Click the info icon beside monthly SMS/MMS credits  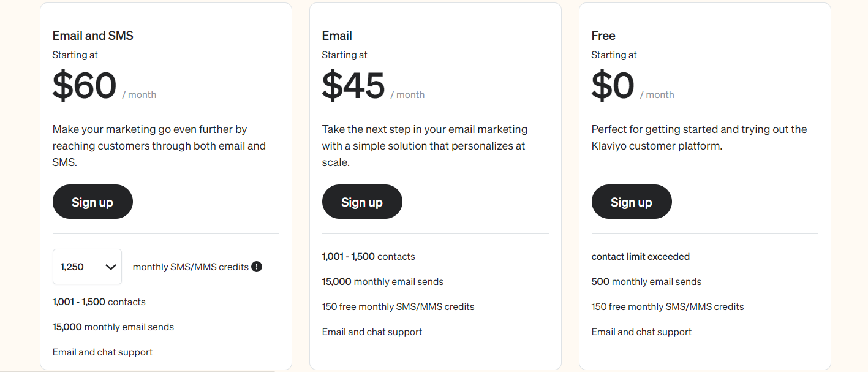(257, 267)
